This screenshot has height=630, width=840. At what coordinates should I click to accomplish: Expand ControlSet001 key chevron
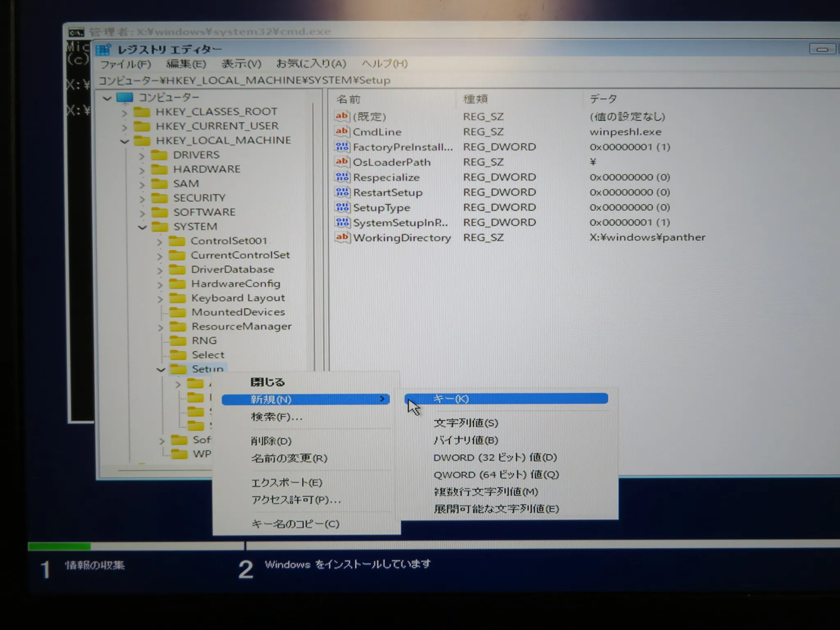tap(160, 242)
